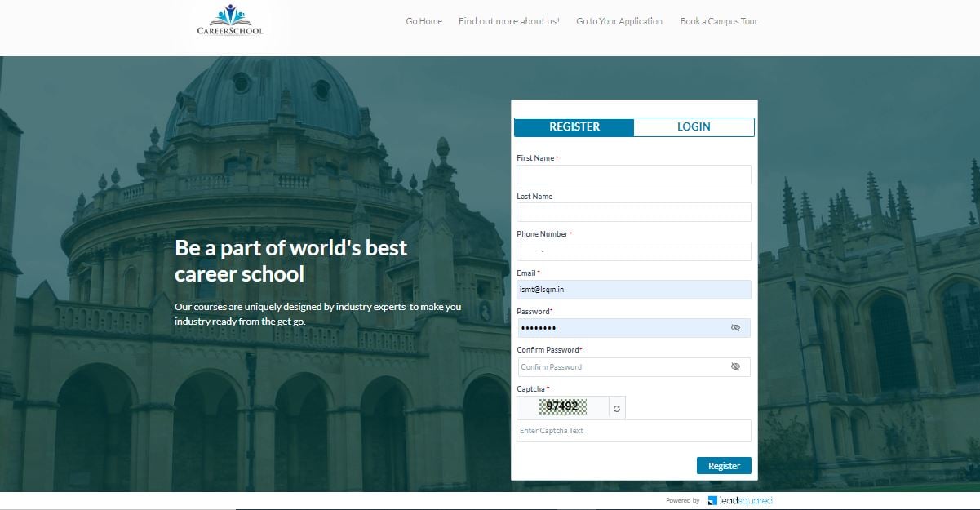Open Book a Campus Tour
This screenshot has width=980, height=510.
[719, 21]
